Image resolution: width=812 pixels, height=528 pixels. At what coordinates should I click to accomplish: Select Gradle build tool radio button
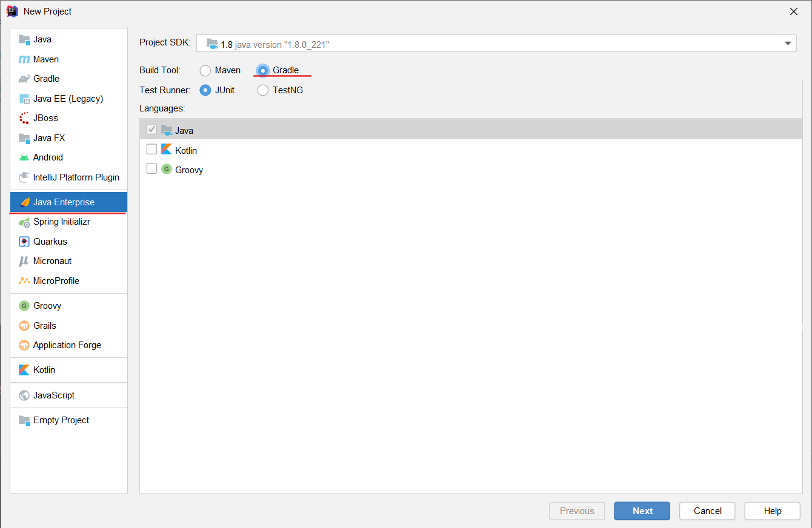[263, 71]
